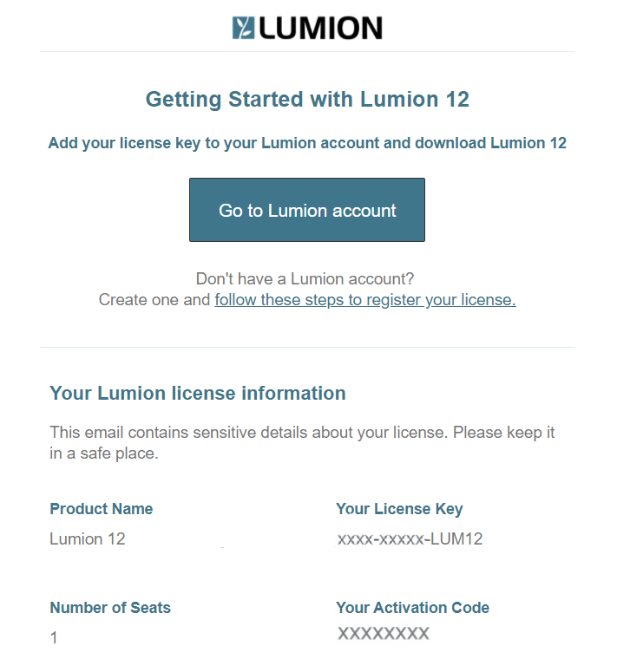
Task: Click the Number of Seats label
Action: 110,608
